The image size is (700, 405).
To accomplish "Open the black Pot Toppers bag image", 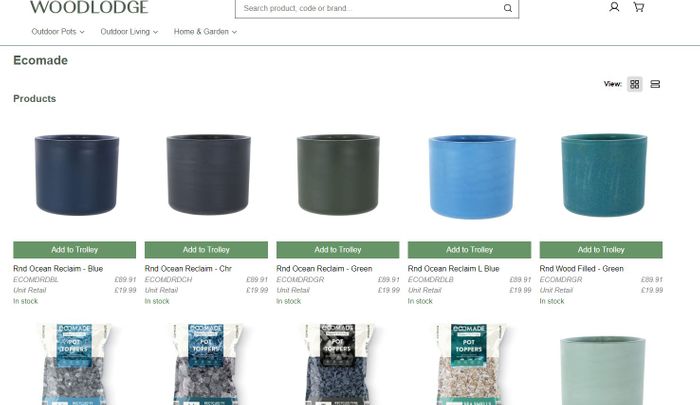I will coord(338,364).
